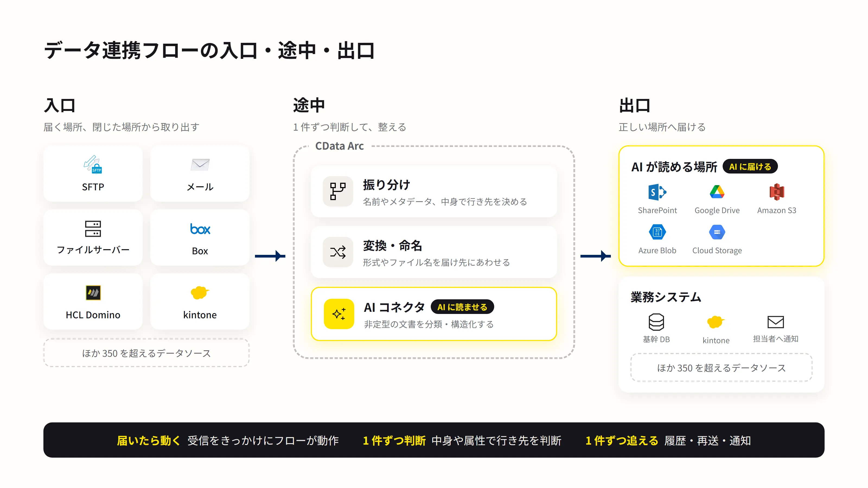Click the 届いたら動く text in footer
Viewport: 868px width, 488px height.
[x=149, y=440]
